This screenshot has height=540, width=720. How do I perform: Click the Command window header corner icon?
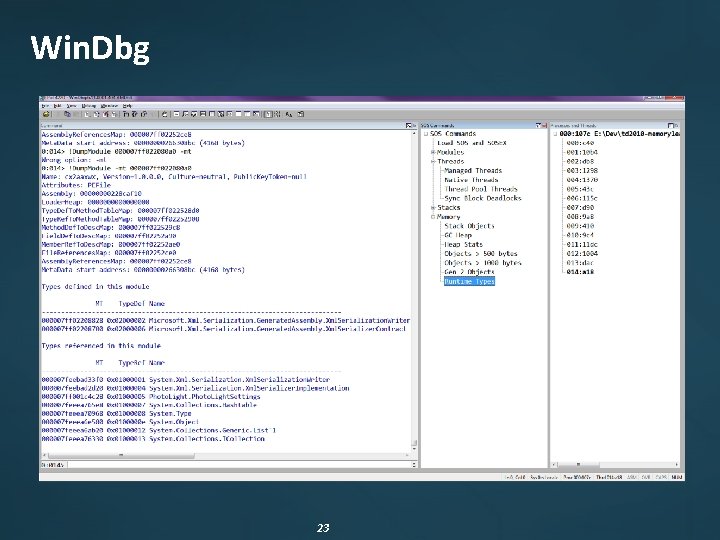409,125
